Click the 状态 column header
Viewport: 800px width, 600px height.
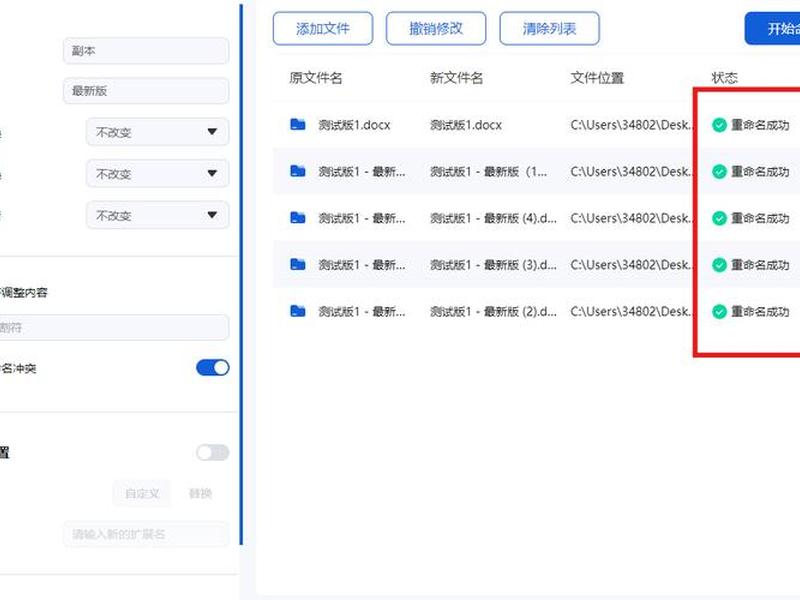pos(724,78)
